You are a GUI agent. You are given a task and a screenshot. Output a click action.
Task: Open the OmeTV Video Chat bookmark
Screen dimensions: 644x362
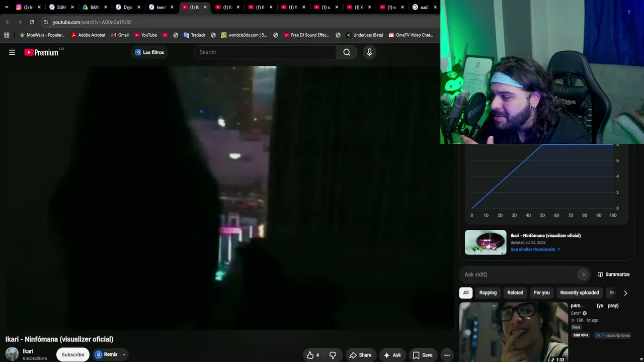pos(411,35)
